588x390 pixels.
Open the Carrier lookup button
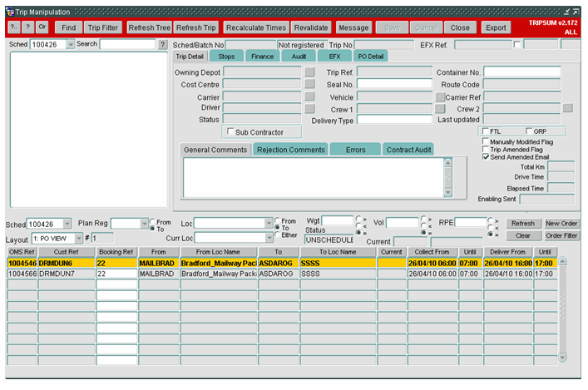tap(309, 96)
